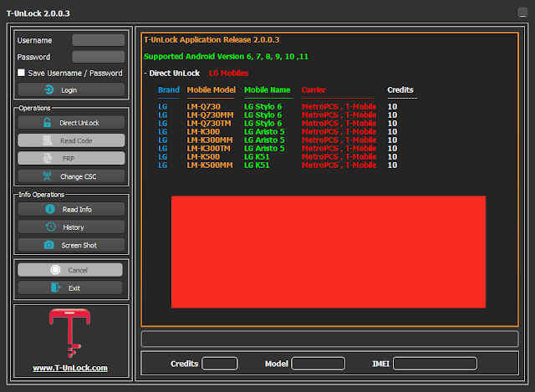535x392 pixels.
Task: Focus the Username input field
Action: coord(99,40)
